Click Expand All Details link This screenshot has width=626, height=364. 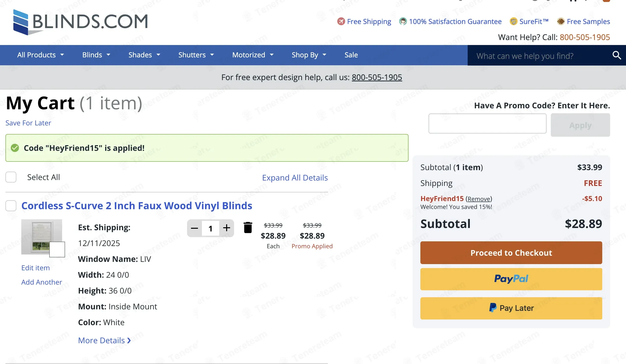295,178
